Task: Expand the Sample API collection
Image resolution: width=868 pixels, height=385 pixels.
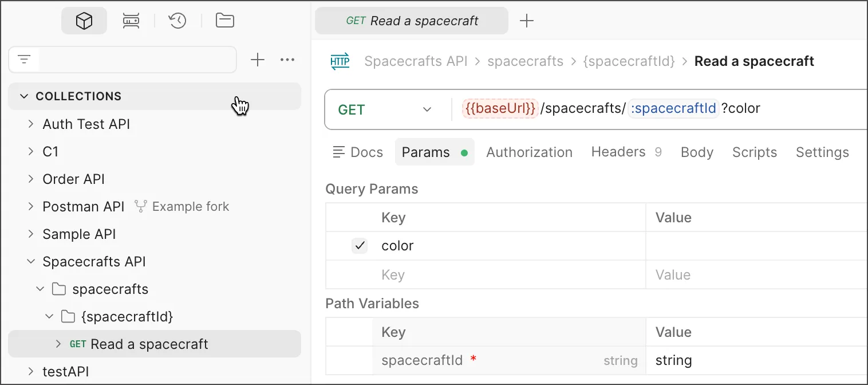Action: pos(31,234)
